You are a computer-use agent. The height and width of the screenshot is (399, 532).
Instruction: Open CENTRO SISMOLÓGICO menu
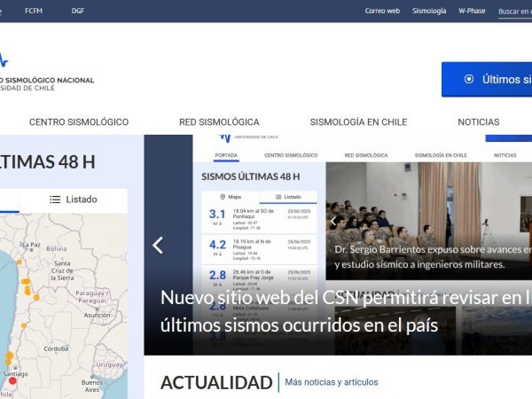[79, 121]
